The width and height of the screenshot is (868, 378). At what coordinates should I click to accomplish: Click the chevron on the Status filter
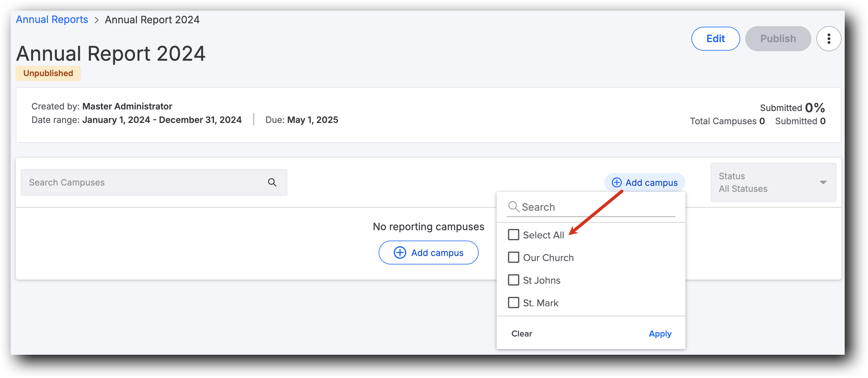[823, 182]
